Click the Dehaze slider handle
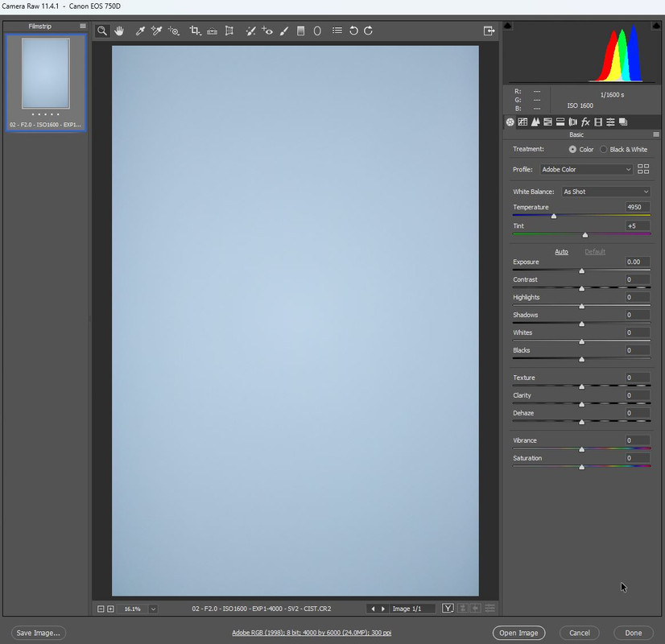Screen dimensions: 665x644 pos(582,423)
